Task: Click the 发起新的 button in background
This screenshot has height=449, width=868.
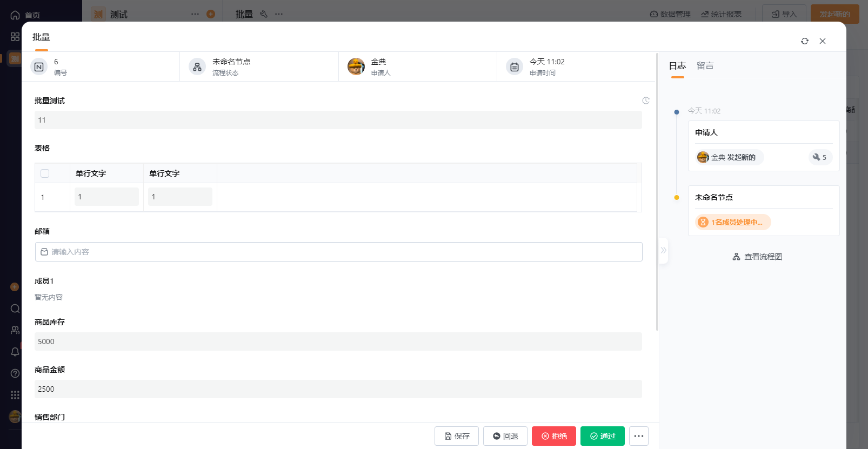Action: point(835,14)
